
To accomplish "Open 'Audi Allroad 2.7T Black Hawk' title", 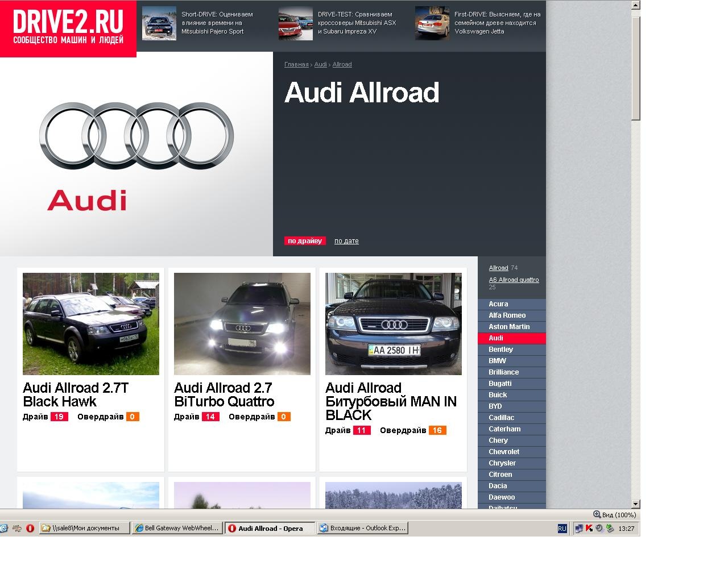I will tap(76, 394).
